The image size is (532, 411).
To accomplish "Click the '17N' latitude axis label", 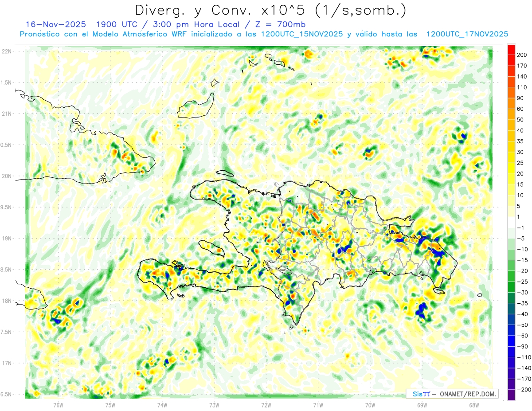I will [x=7, y=363].
